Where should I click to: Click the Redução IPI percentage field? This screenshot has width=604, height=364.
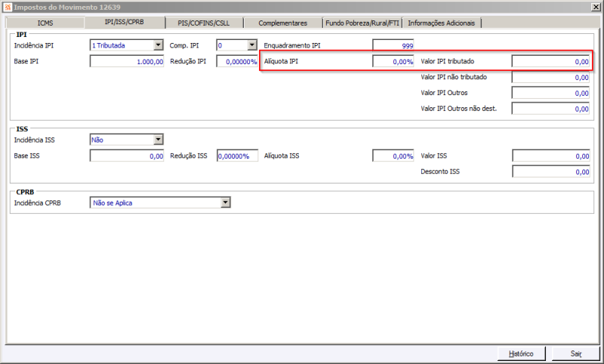click(237, 61)
